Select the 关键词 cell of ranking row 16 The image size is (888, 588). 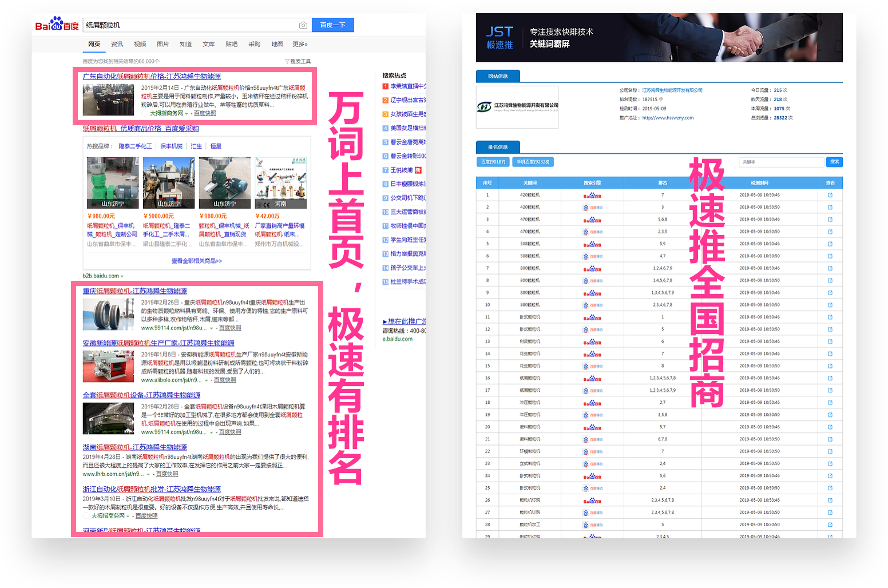click(x=530, y=378)
